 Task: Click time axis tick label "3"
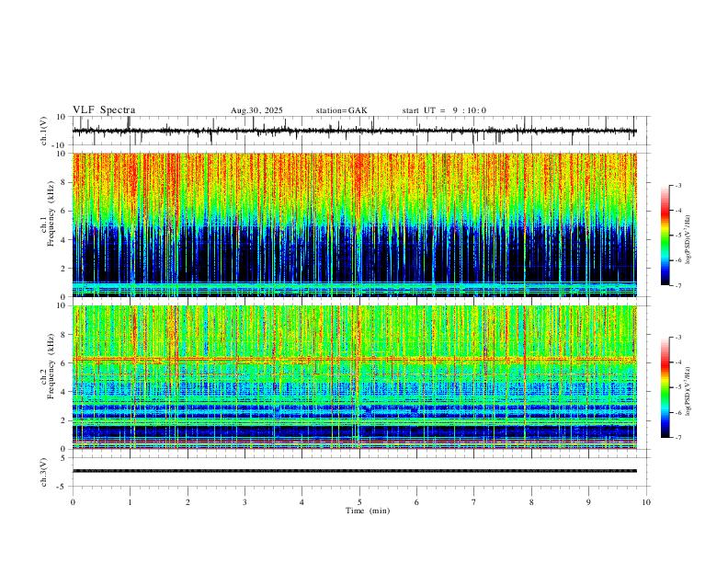pos(245,502)
